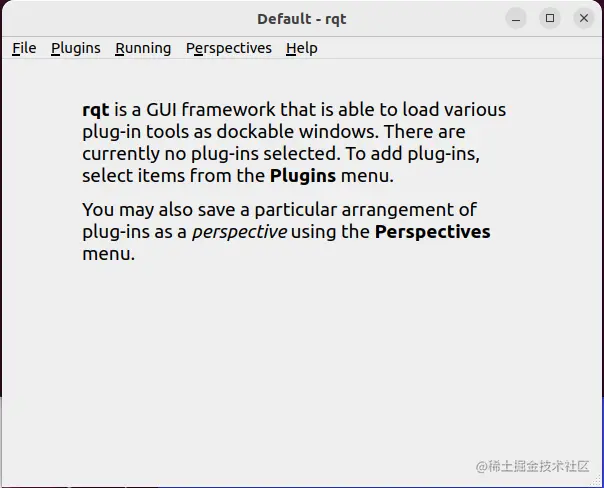Open the Help menu
Screen dimensions: 604x488
pos(302,48)
